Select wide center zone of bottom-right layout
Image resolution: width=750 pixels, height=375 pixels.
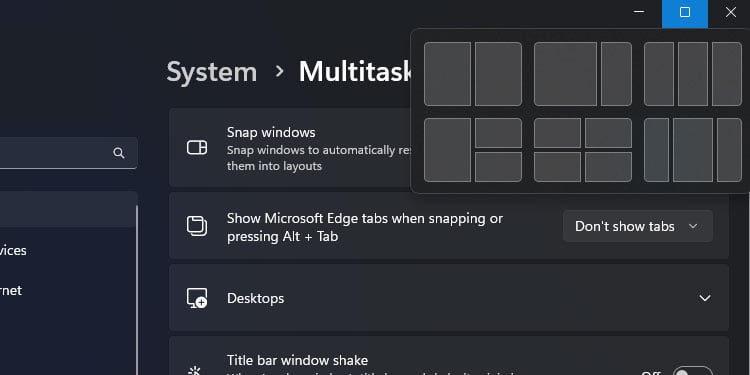(x=693, y=150)
